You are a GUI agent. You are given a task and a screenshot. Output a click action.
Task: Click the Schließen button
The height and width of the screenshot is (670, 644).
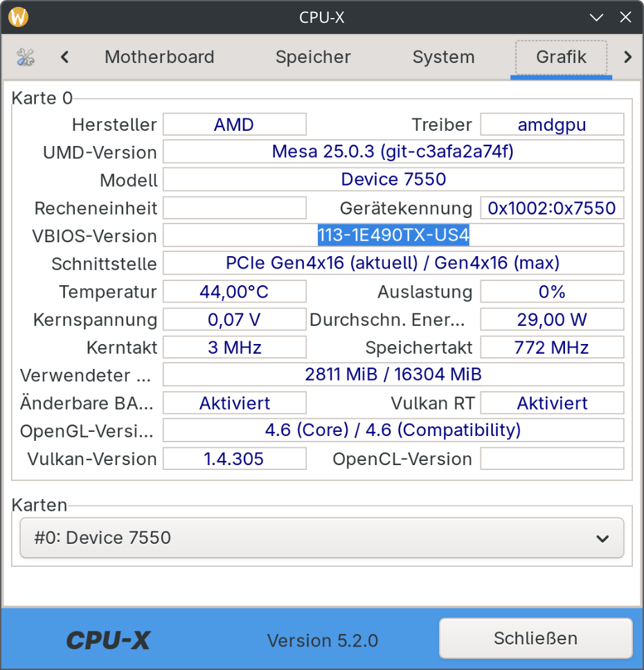535,638
